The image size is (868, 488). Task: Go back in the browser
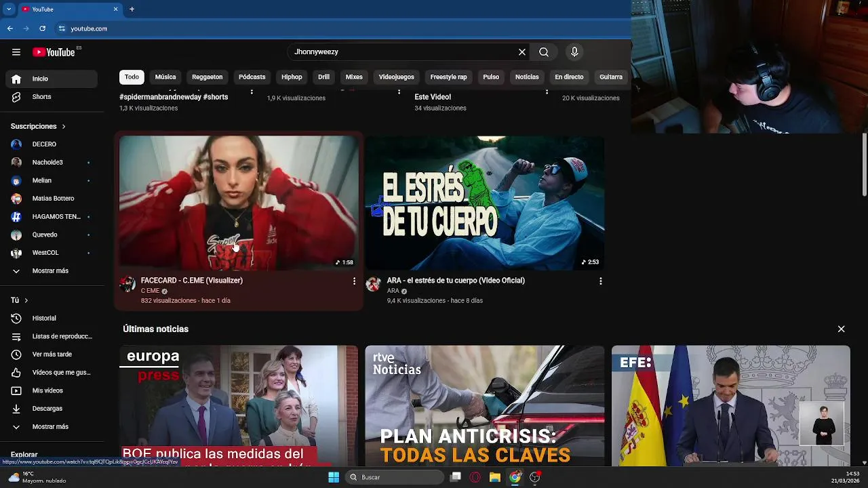click(x=9, y=28)
